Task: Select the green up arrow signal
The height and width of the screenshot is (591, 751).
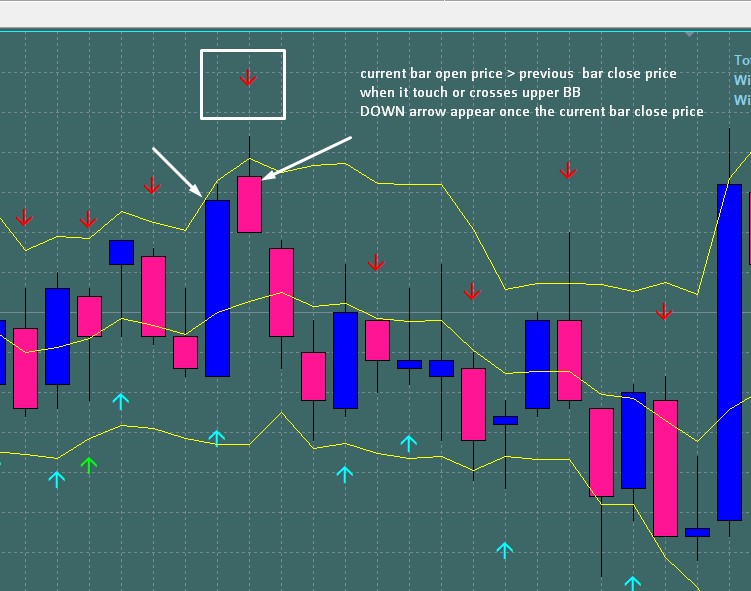Action: pyautogui.click(x=89, y=465)
